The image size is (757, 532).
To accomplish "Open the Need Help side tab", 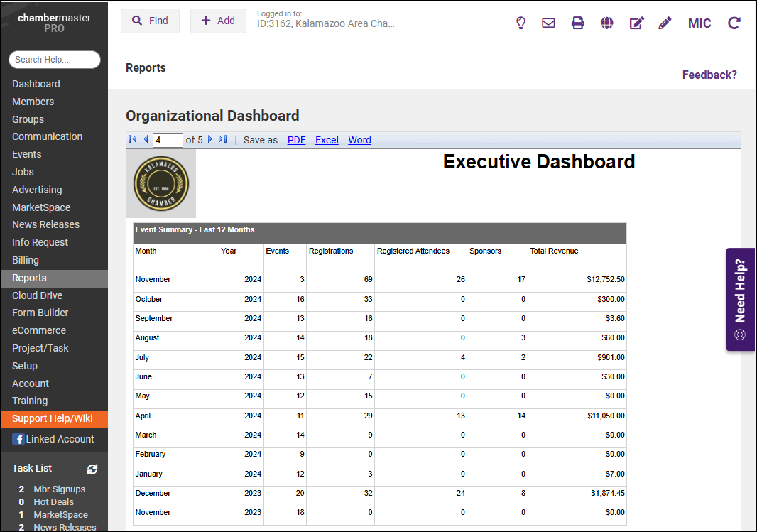I will click(x=740, y=299).
